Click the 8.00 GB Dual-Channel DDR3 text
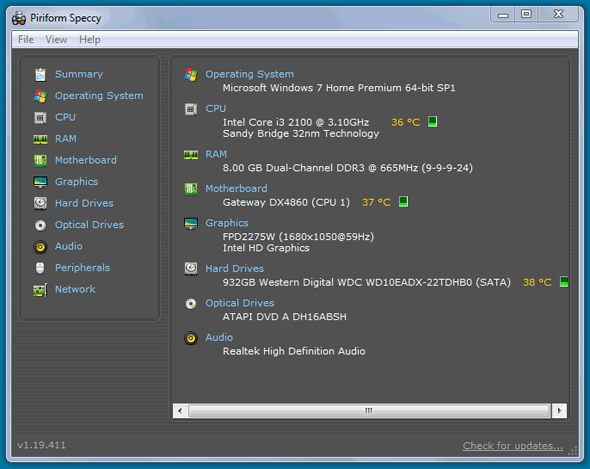590x469 pixels. point(347,168)
